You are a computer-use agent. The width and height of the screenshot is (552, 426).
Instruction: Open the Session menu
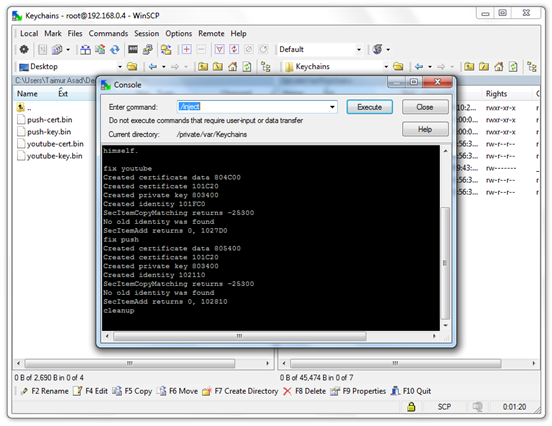pyautogui.click(x=146, y=33)
